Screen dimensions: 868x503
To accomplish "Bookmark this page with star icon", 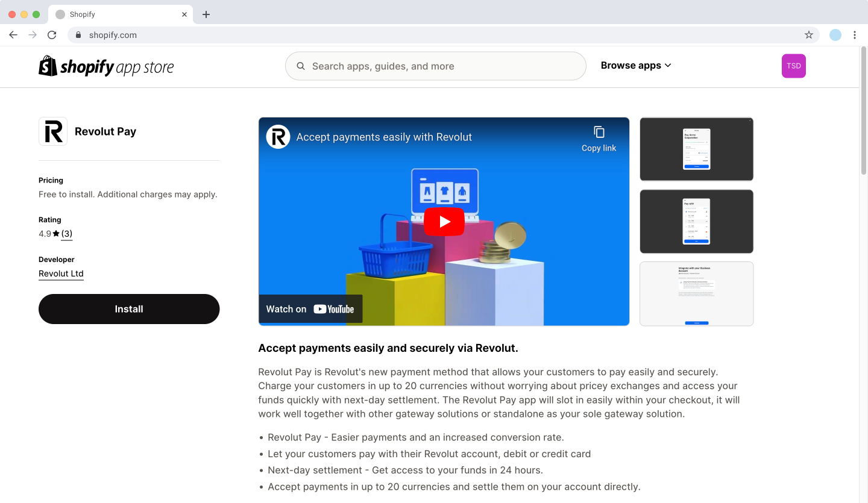I will (x=809, y=35).
